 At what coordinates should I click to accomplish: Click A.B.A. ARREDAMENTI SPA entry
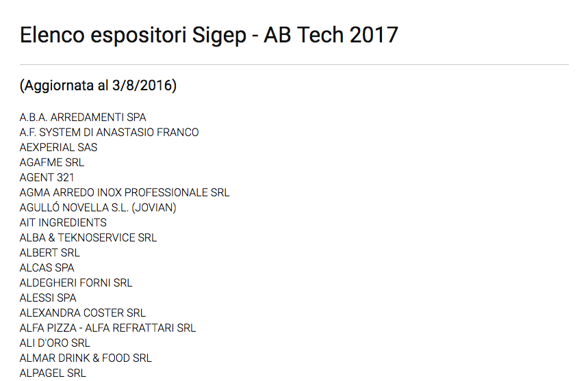coord(83,117)
